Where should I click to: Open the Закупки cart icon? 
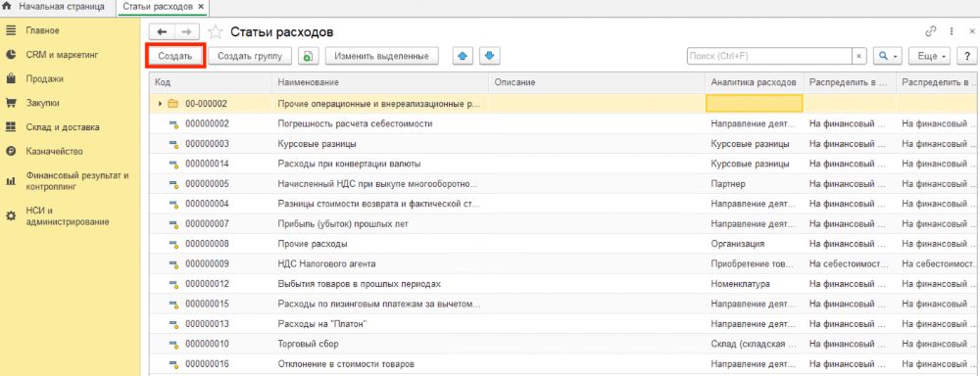tap(10, 103)
